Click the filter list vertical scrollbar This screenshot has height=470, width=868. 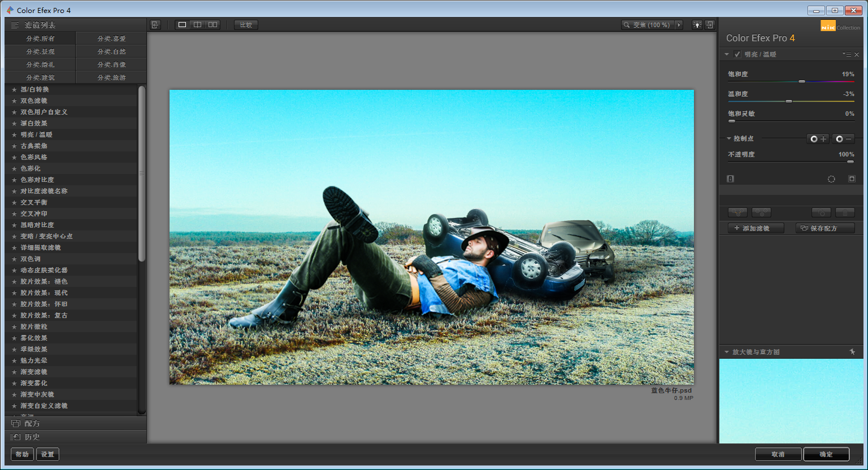pos(142,173)
